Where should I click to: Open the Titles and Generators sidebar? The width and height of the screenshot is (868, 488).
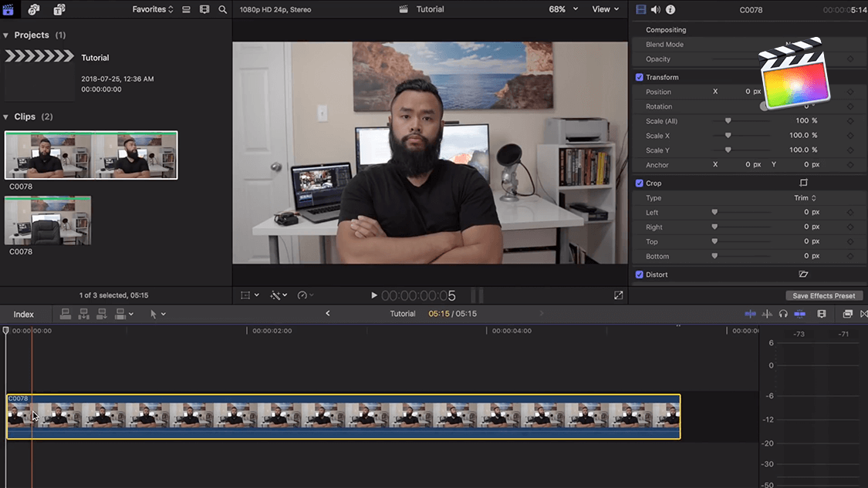click(59, 9)
